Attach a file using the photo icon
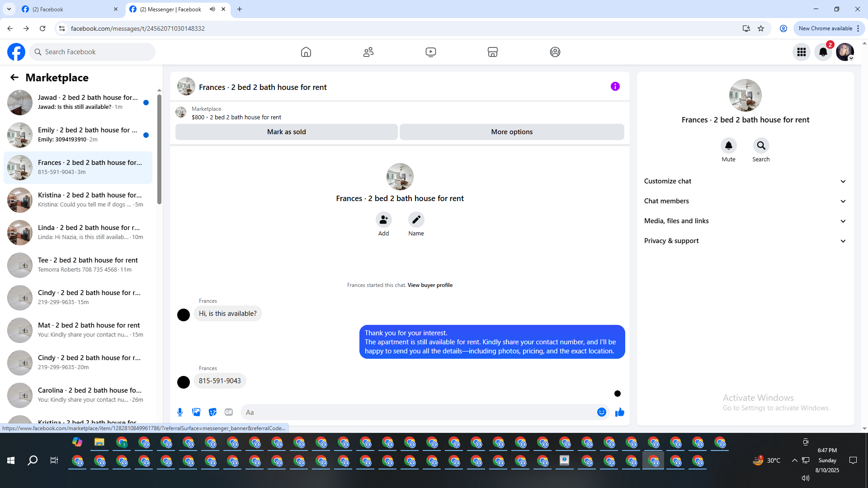 [196, 412]
